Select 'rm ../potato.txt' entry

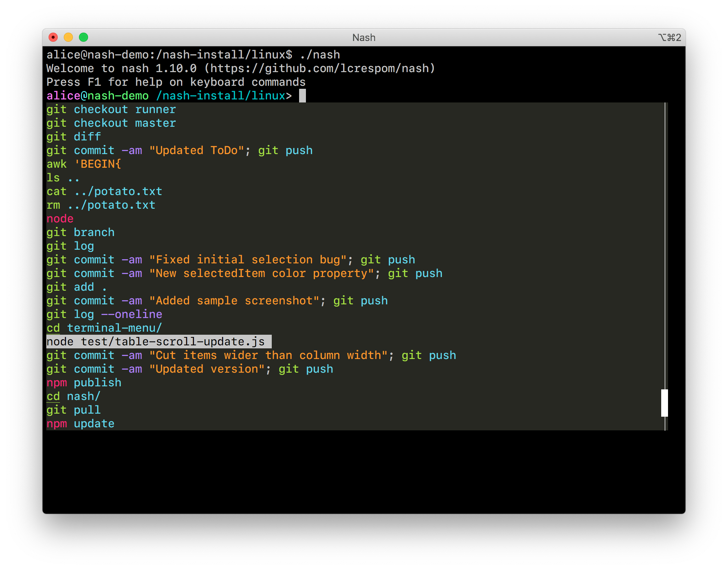click(x=101, y=205)
